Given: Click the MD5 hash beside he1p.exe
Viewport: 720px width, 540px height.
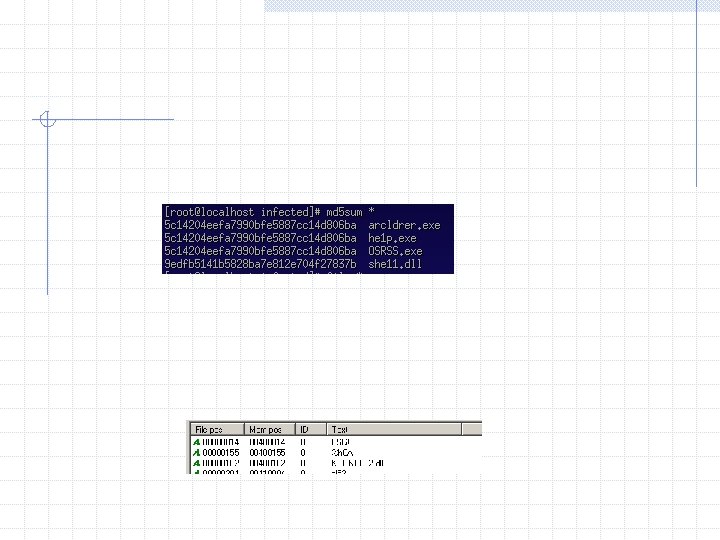Looking at the screenshot, I should (x=260, y=238).
